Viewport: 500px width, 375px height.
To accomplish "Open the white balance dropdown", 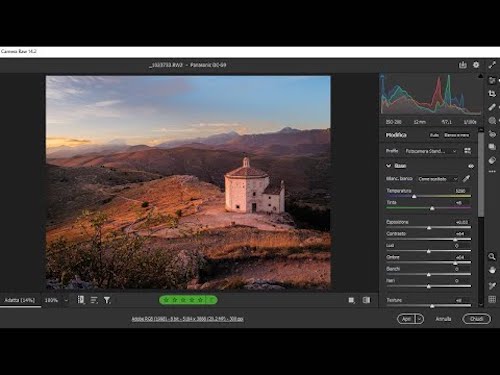I will coord(438,179).
